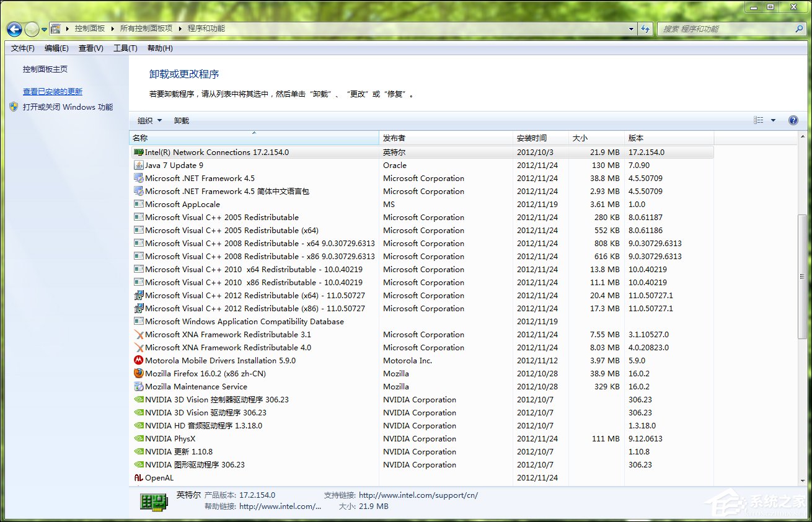Image resolution: width=812 pixels, height=522 pixels.
Task: Click the Visual C++ 2012 Redistributable (x86) icon
Action: (139, 308)
